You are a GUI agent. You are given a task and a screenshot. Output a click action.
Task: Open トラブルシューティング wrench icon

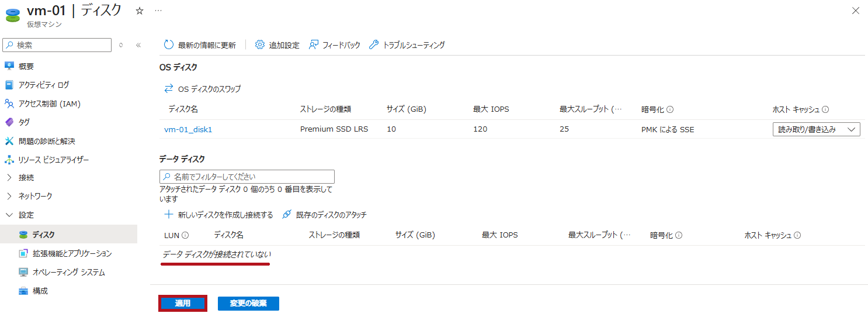374,45
